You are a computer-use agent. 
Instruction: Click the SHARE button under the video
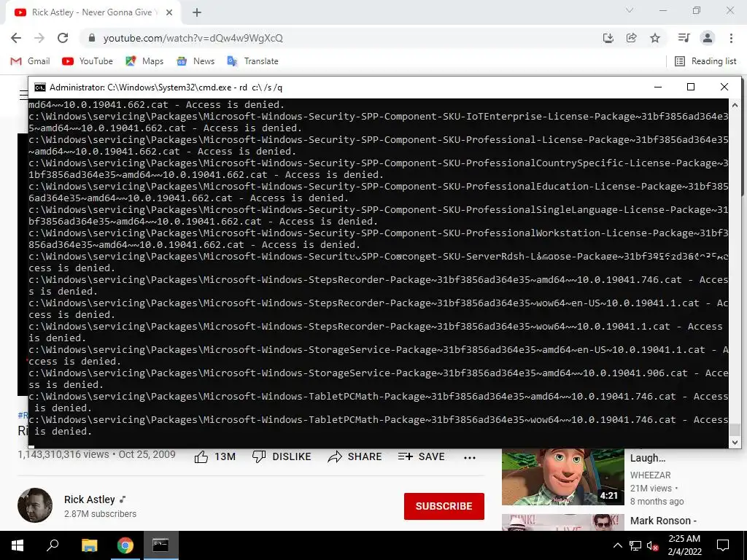[355, 456]
